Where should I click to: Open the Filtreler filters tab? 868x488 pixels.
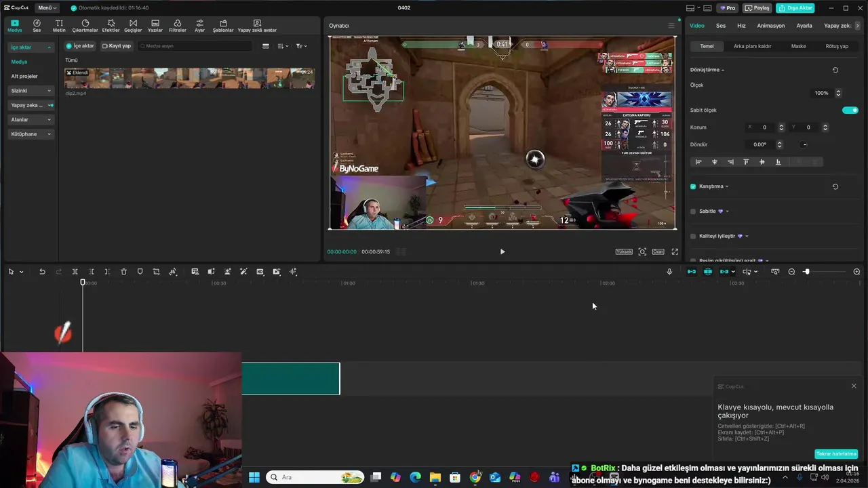click(177, 26)
